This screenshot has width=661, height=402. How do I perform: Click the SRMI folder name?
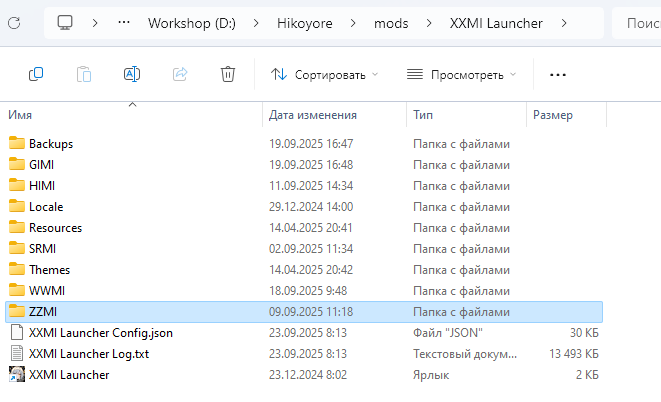click(x=43, y=249)
